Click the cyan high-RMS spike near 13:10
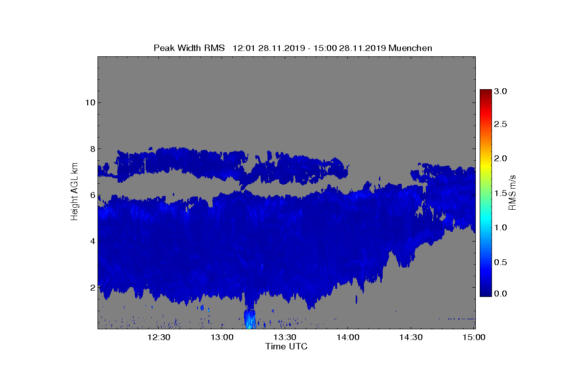 click(249, 319)
